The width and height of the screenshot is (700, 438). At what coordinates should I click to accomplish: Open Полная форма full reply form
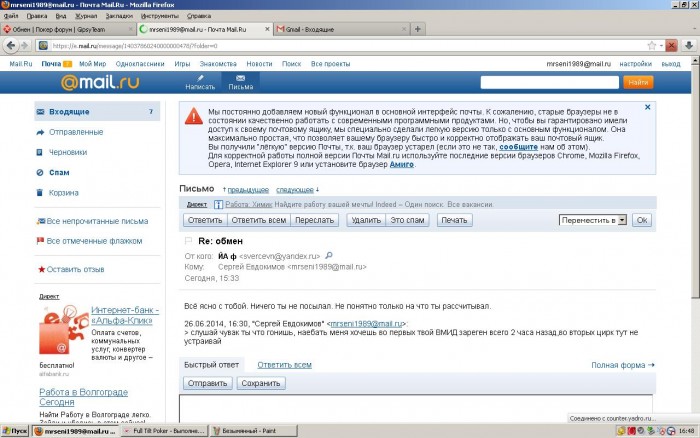pyautogui.click(x=623, y=365)
